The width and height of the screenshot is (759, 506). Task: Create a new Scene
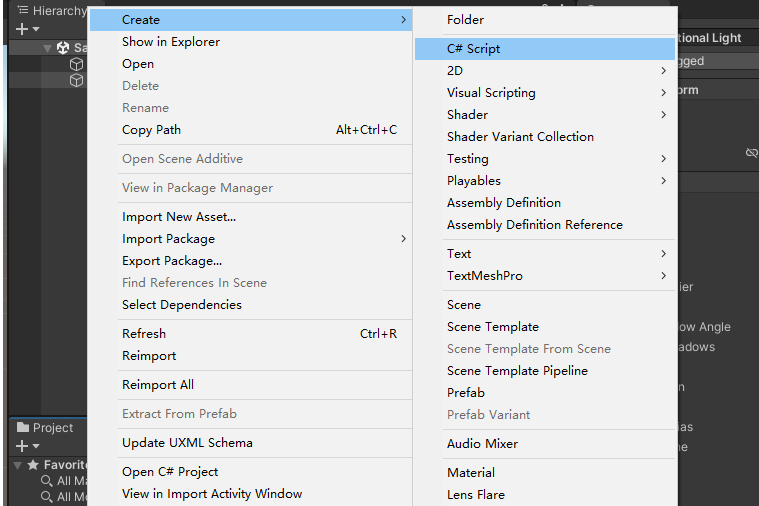click(545, 305)
